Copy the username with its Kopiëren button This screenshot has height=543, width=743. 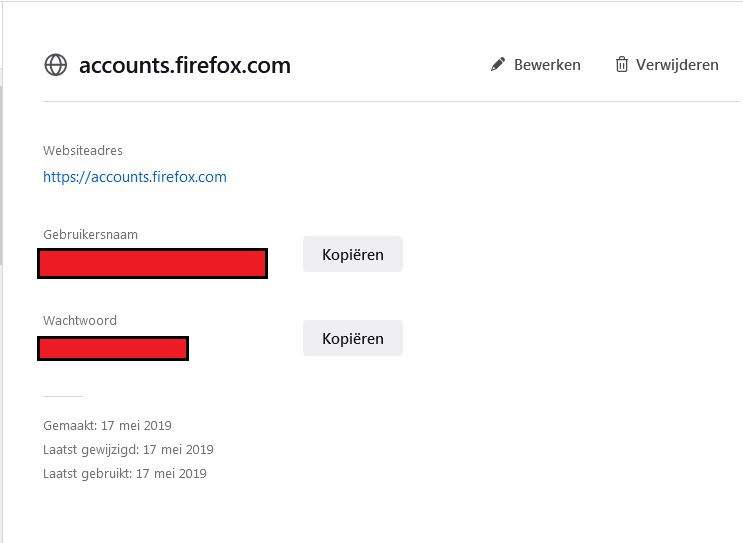(352, 255)
